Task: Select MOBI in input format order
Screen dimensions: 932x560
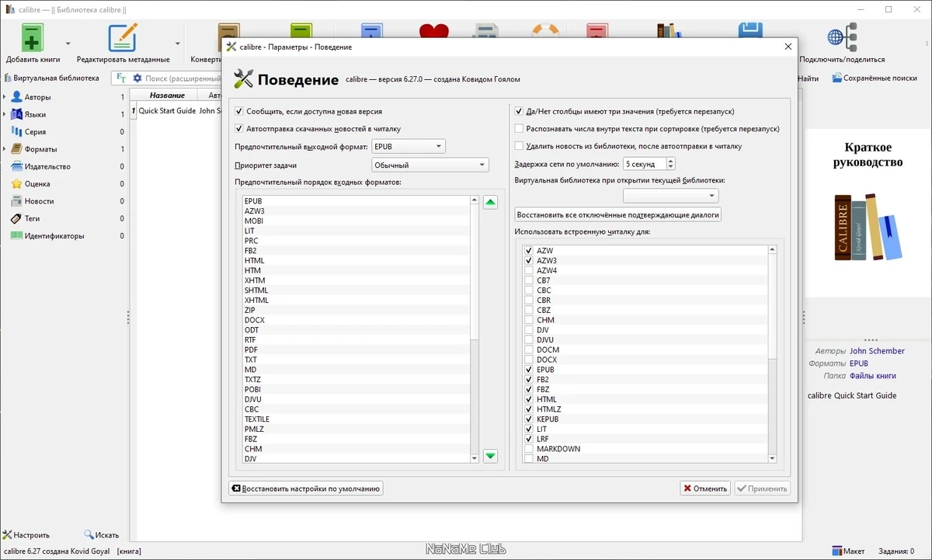Action: (x=356, y=221)
